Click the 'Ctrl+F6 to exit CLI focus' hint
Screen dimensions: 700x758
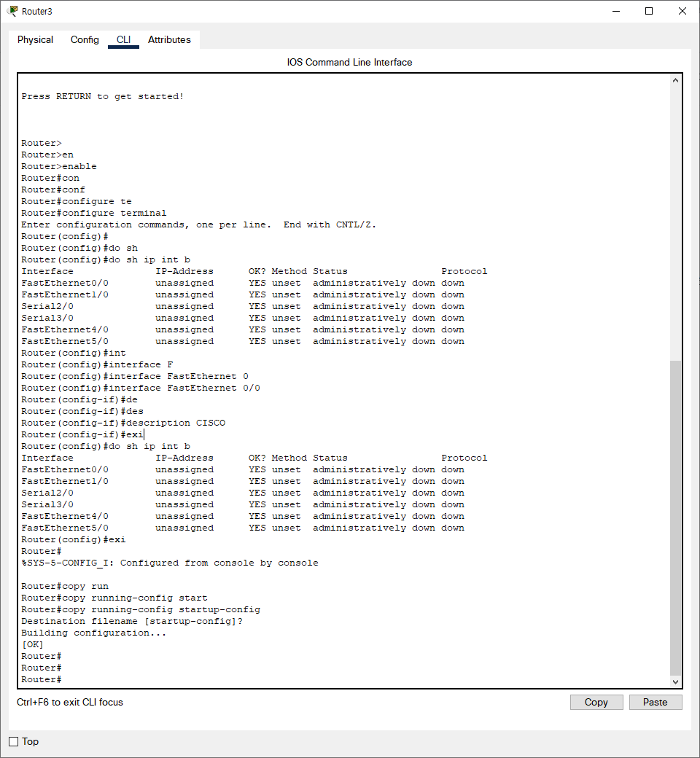pos(70,702)
